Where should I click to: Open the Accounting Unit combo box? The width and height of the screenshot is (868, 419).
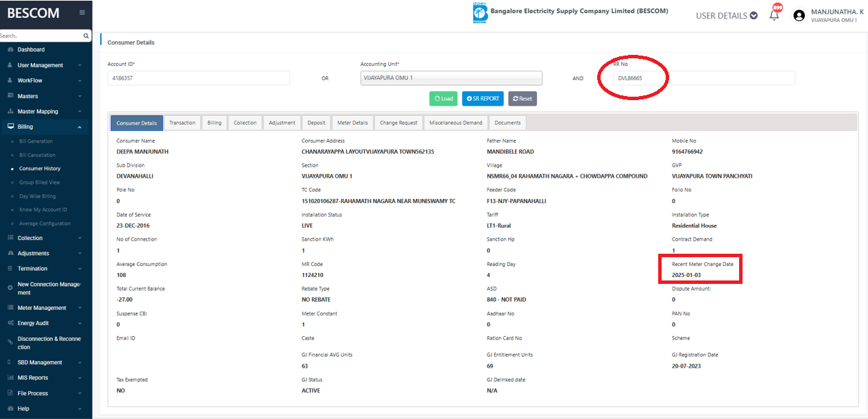click(451, 78)
